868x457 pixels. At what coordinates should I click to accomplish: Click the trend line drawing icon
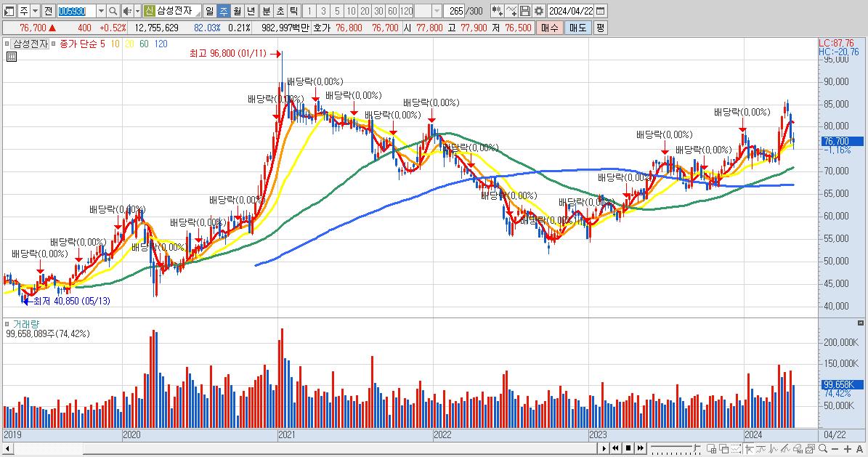[760, 448]
